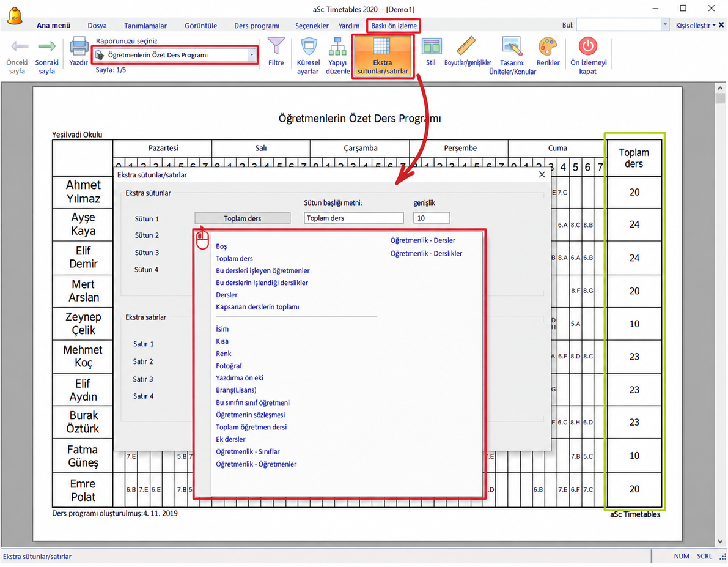Screen dimensions: 728x567
Task: Open the Kişiselleştir dropdown
Action: click(x=696, y=25)
